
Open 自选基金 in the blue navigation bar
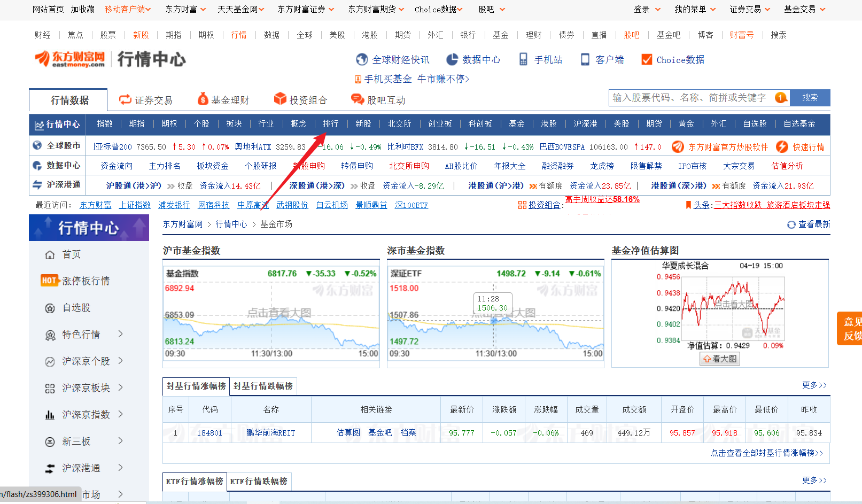tap(799, 124)
